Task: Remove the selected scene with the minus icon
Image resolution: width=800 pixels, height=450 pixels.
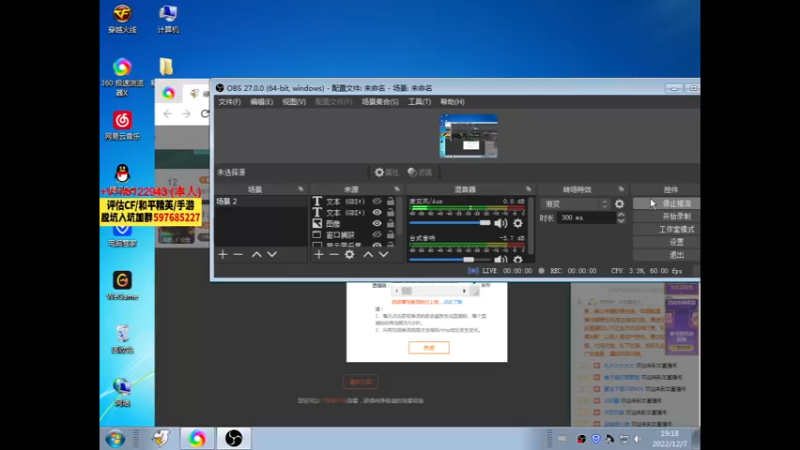Action: pyautogui.click(x=238, y=254)
